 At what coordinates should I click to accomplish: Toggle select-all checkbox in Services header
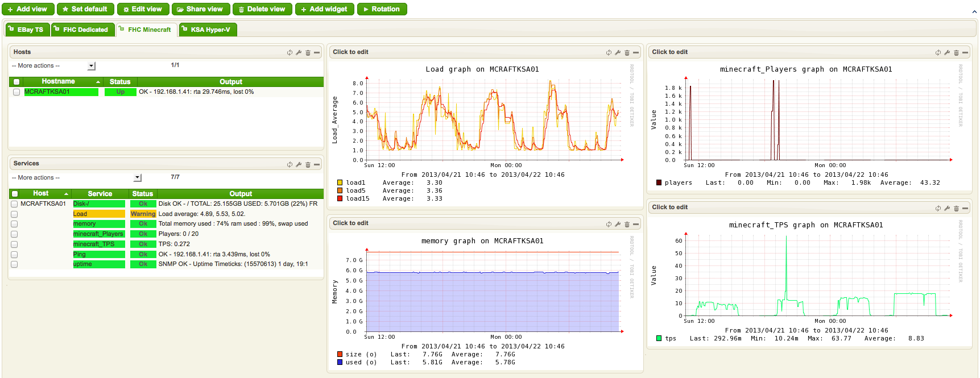(15, 194)
